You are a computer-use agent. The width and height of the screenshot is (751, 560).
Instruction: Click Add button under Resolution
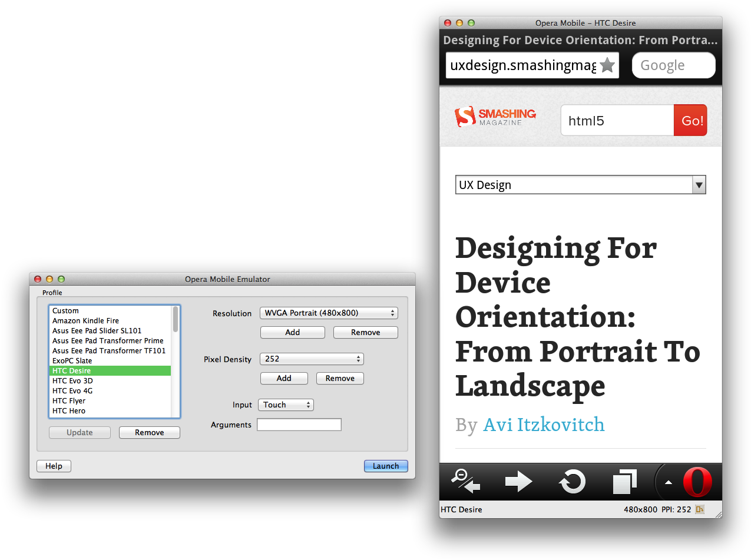293,333
